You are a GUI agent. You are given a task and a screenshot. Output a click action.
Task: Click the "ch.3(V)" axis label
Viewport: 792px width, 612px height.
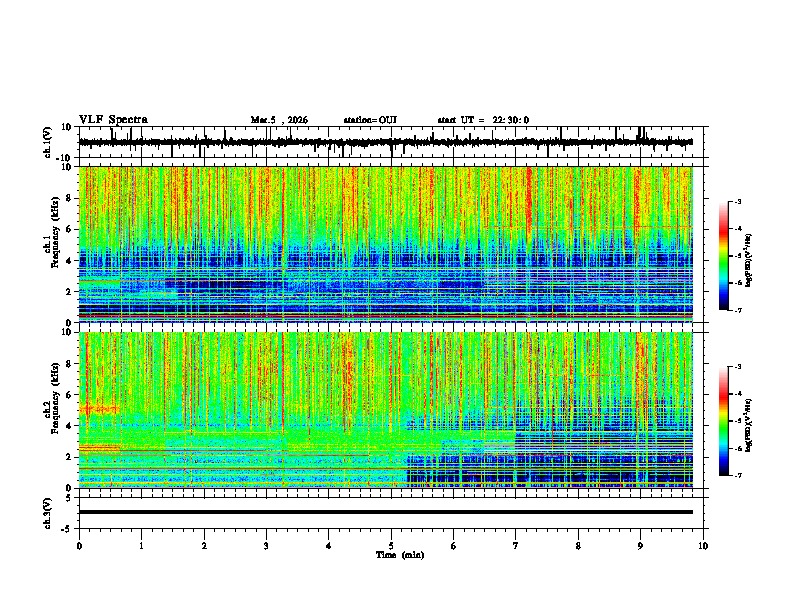tap(47, 513)
